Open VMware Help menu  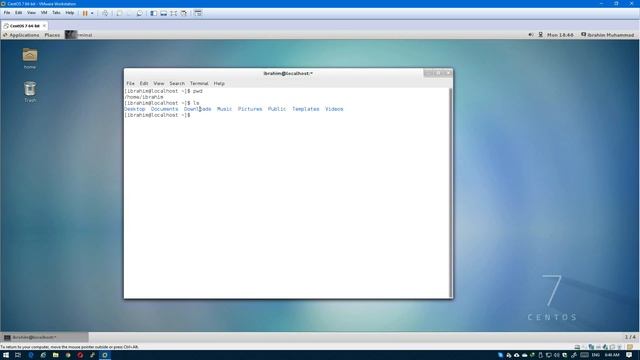coord(70,13)
